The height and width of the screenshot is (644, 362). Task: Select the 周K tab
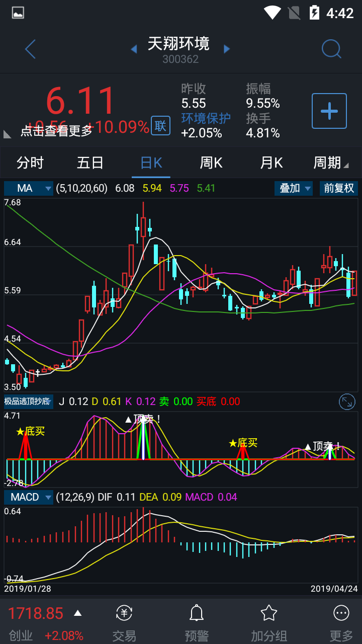coord(211,163)
